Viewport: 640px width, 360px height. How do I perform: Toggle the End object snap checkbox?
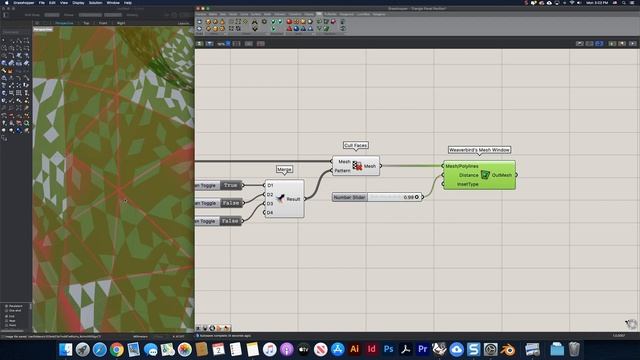[x=6, y=316]
